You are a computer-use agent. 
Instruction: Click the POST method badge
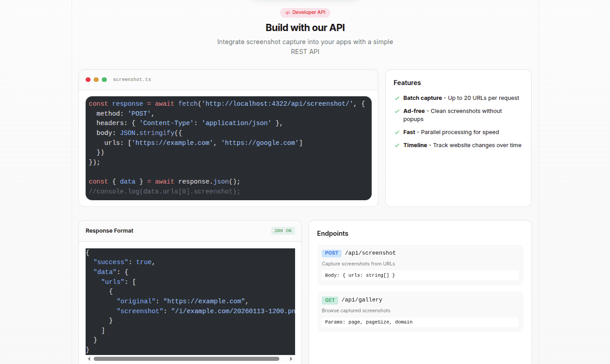(x=332, y=253)
